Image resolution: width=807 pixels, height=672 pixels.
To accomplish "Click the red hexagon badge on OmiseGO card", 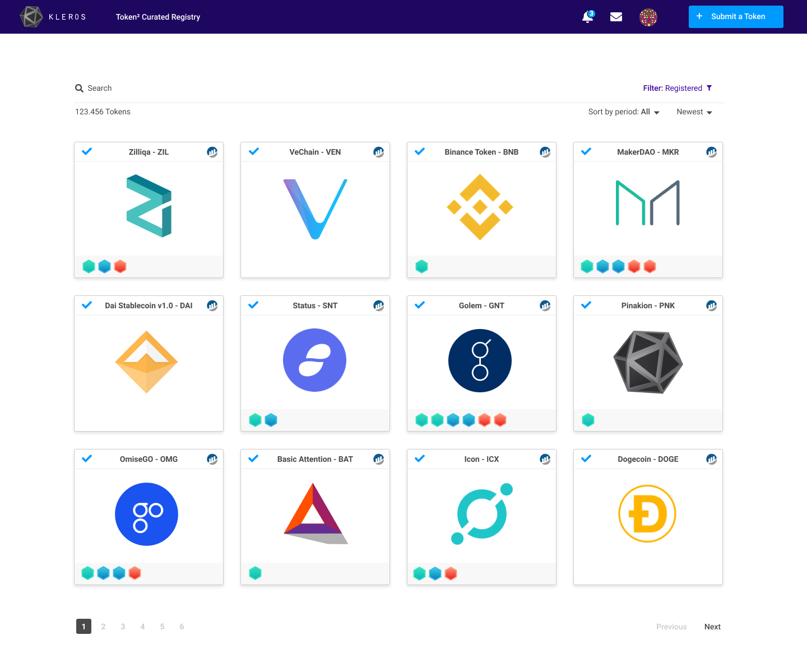I will coord(135,573).
